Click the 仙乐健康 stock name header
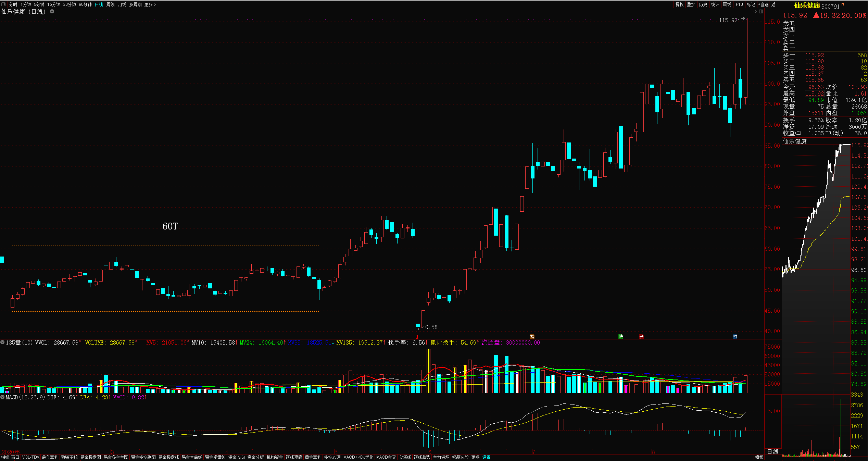Viewport: 868px width, 461px height. (807, 5)
